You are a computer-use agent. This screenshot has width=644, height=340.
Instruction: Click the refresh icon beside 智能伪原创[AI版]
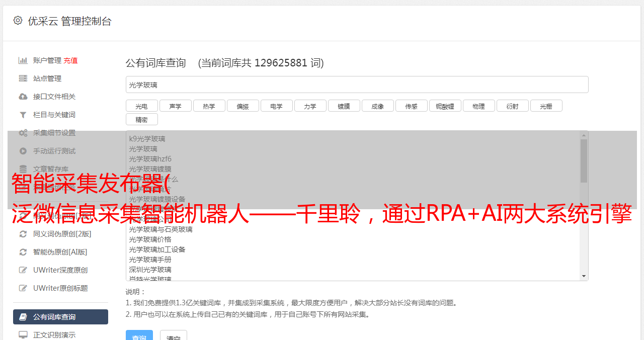[x=23, y=252]
